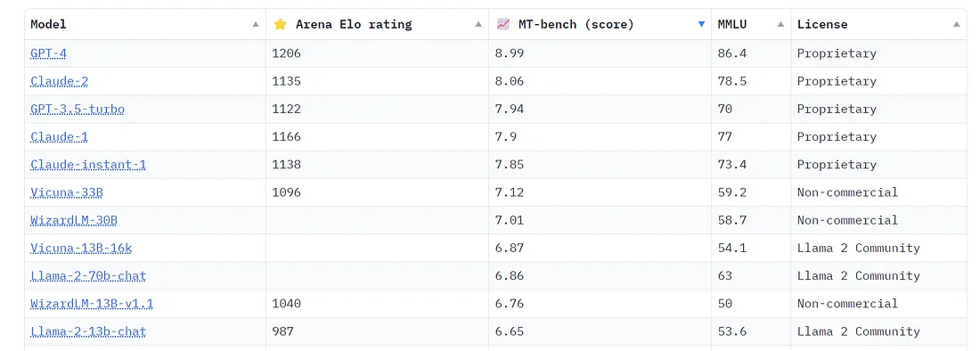
Task: Toggle the blue MT-bench sort arrow
Action: click(x=701, y=24)
